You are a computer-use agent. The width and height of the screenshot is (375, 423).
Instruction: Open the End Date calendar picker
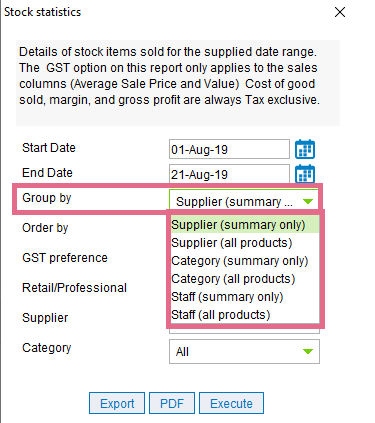(305, 174)
